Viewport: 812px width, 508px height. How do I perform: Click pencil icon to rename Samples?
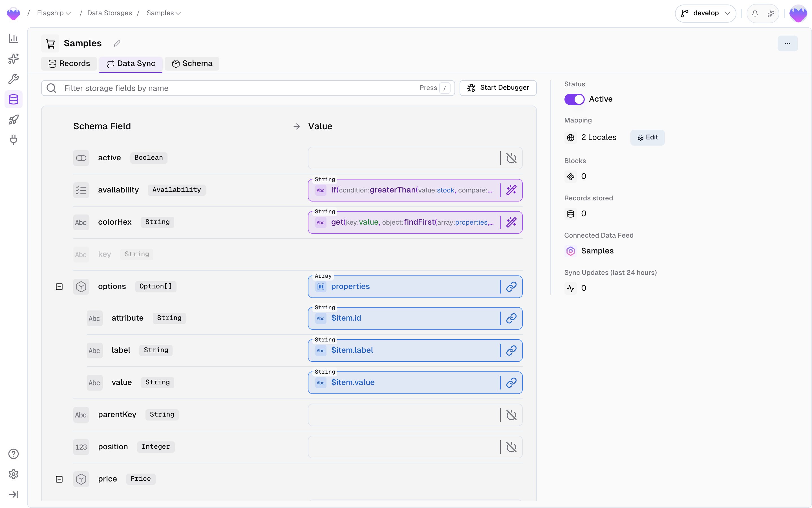(x=117, y=43)
